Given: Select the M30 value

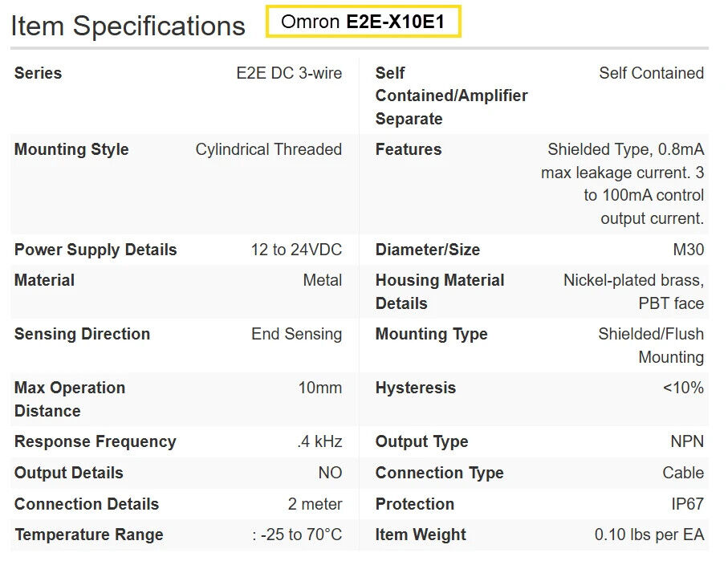Looking at the screenshot, I should pos(688,250).
